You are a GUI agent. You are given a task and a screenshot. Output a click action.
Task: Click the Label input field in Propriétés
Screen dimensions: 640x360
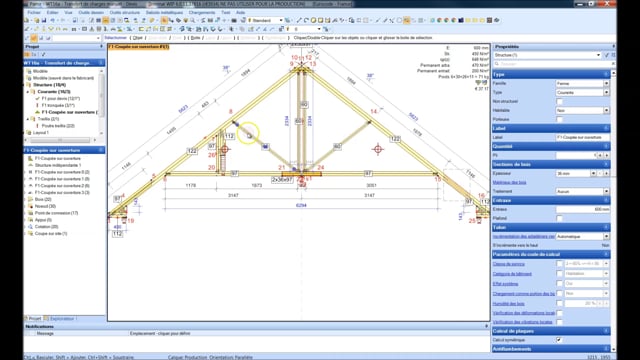tap(582, 138)
